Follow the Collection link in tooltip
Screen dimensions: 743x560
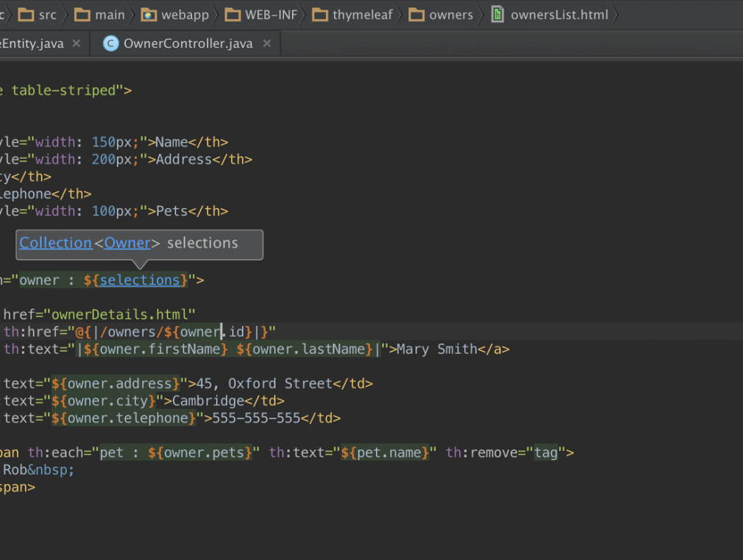pos(56,243)
